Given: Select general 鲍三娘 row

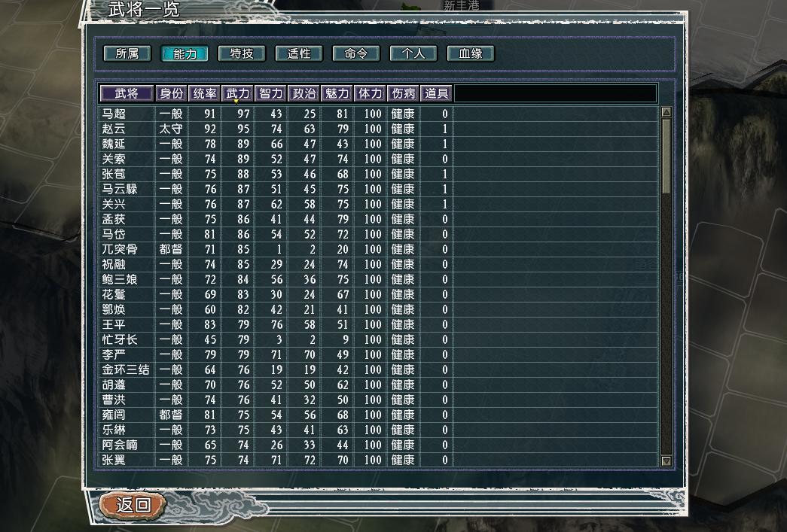Looking at the screenshot, I should click(379, 279).
